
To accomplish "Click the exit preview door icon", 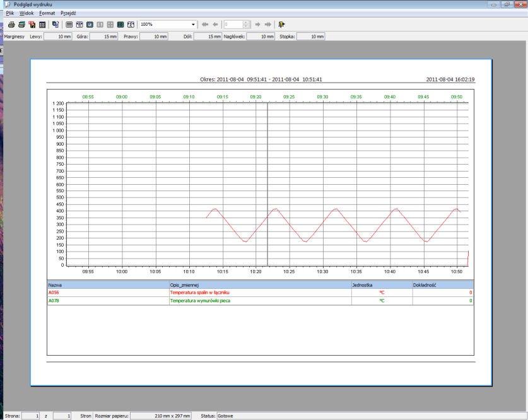I will pos(281,25).
